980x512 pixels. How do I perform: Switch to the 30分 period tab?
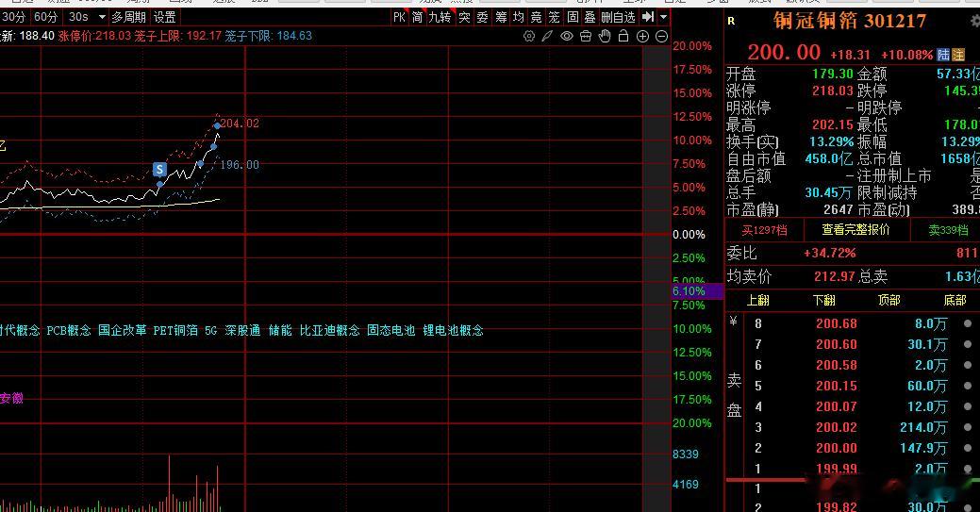[13, 17]
